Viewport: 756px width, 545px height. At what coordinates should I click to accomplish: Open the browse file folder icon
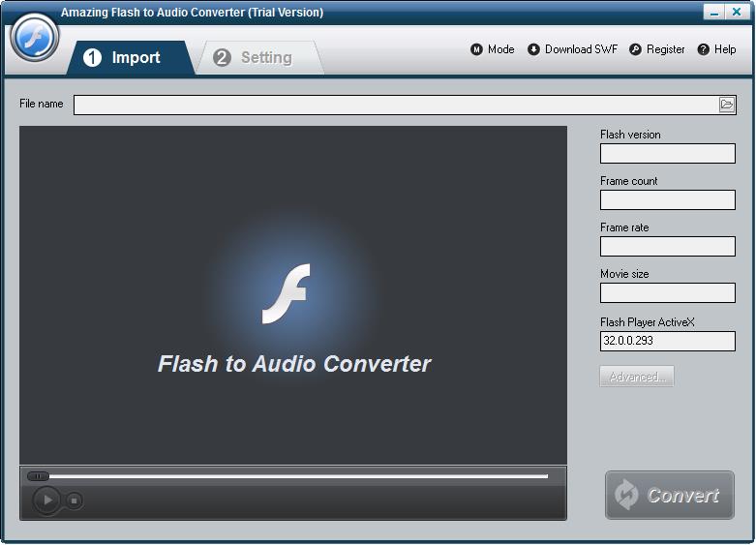click(727, 105)
